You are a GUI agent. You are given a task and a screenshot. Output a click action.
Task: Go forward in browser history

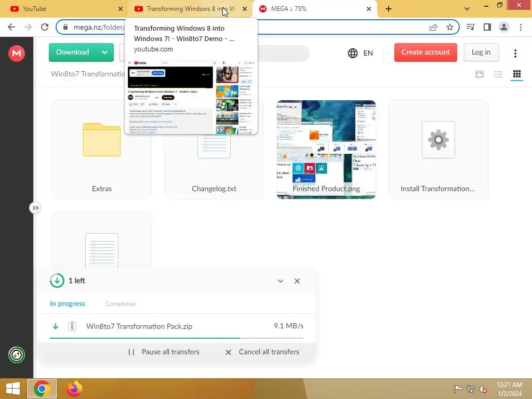[28, 27]
